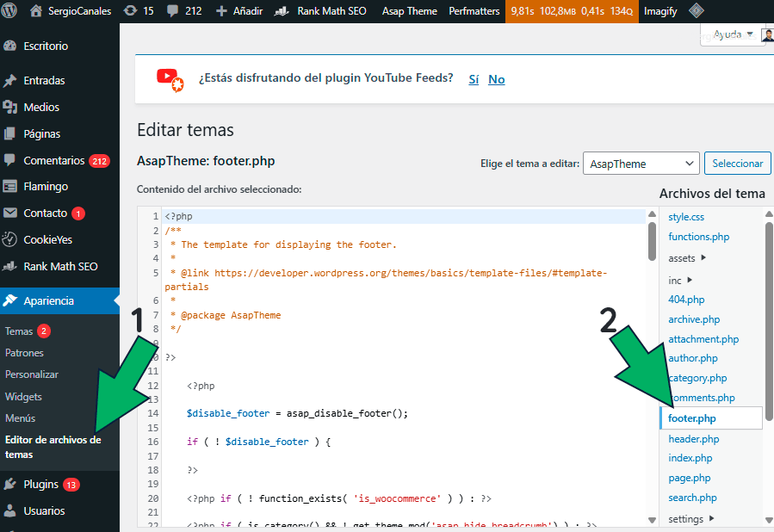Click the Plugins plug icon showing 13
The height and width of the screenshot is (532, 774).
pos(10,483)
